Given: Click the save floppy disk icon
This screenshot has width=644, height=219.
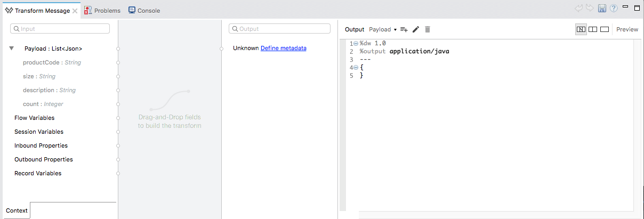Looking at the screenshot, I should pyautogui.click(x=602, y=8).
